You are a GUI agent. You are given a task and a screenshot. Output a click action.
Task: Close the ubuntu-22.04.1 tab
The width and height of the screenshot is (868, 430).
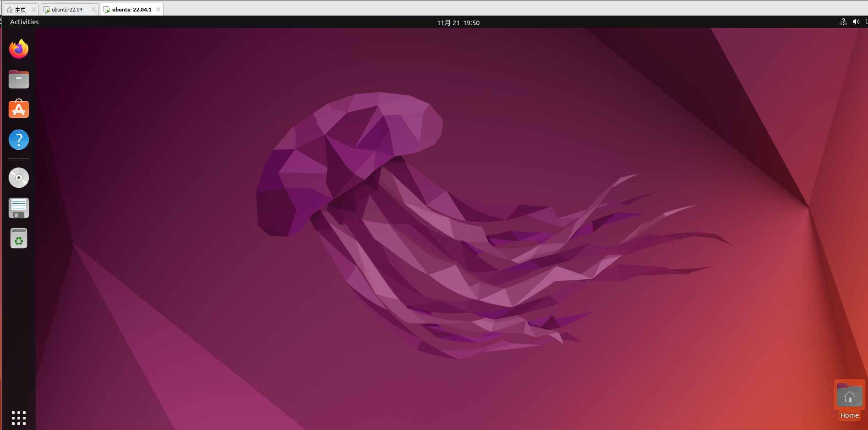tap(158, 9)
